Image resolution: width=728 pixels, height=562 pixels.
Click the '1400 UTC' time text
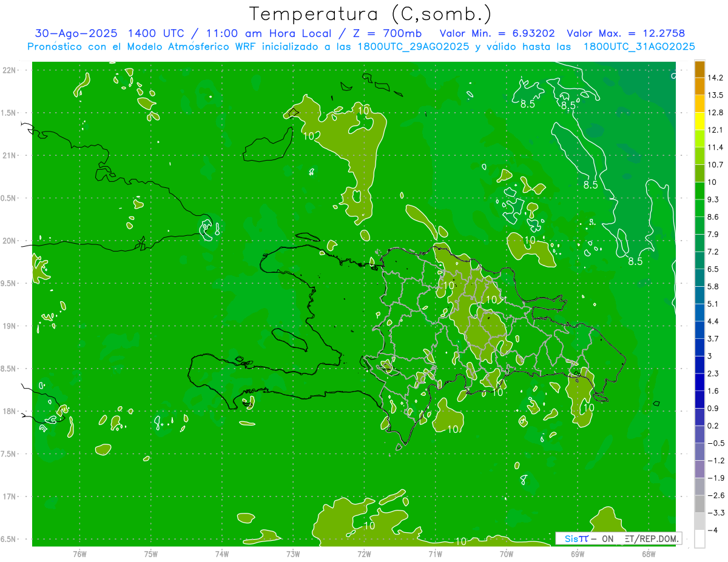pos(157,33)
